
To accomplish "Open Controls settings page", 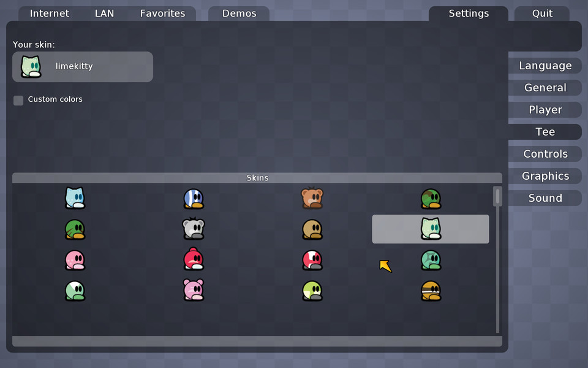I will 545,154.
